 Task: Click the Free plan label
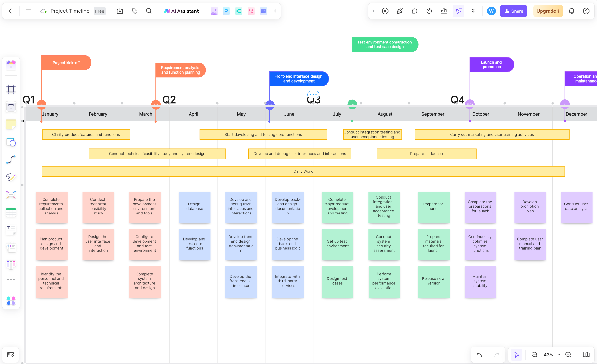click(99, 11)
